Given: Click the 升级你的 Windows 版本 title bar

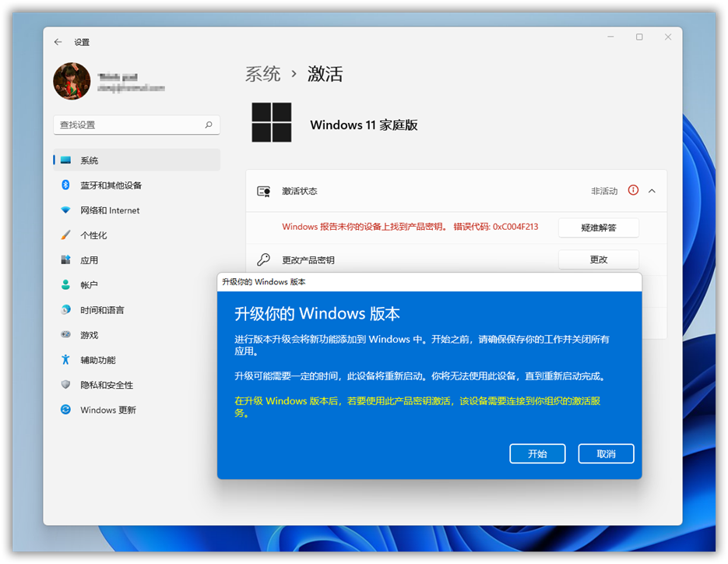Looking at the screenshot, I should 430,282.
